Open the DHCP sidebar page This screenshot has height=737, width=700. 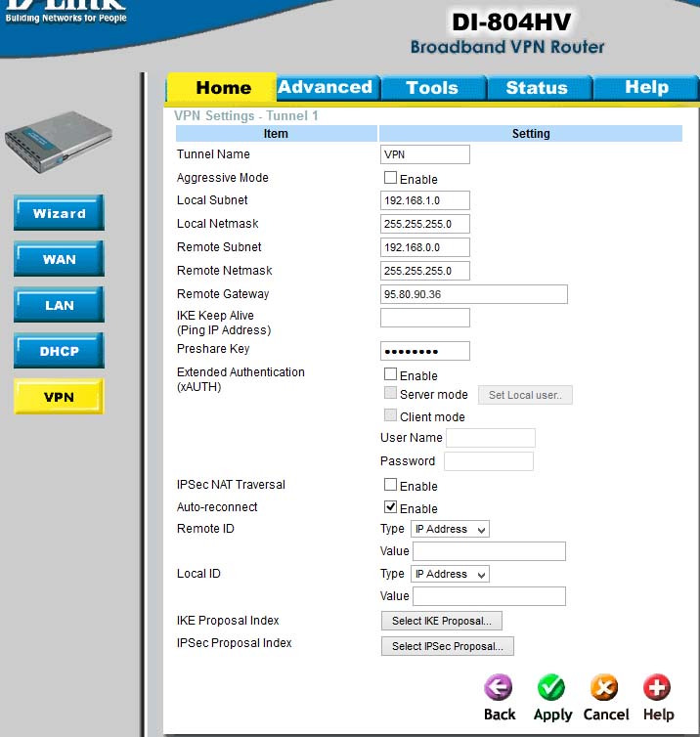59,351
